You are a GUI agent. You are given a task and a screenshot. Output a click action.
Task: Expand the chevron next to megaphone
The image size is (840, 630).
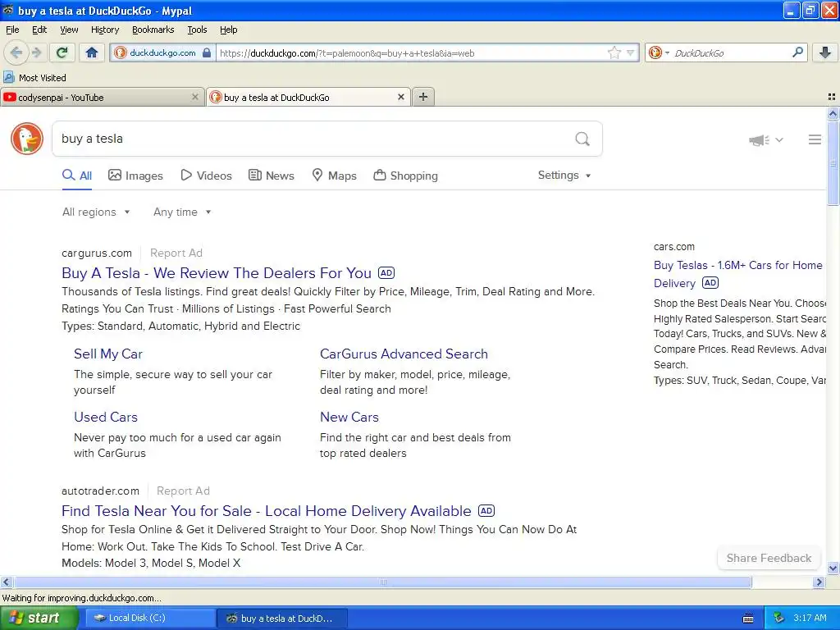click(x=779, y=139)
